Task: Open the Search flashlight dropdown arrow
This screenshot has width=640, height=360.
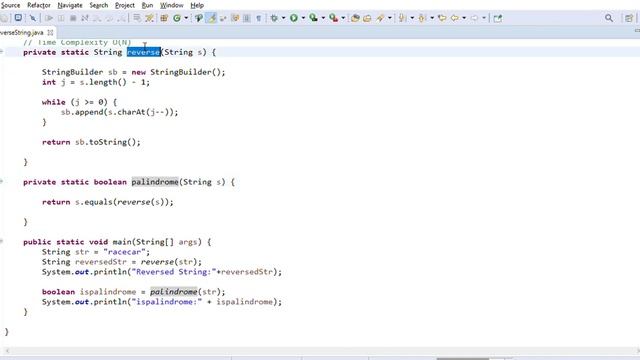Action: (389, 18)
